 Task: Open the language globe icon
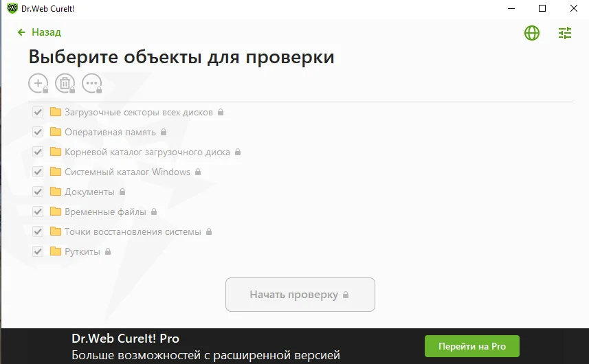[531, 33]
